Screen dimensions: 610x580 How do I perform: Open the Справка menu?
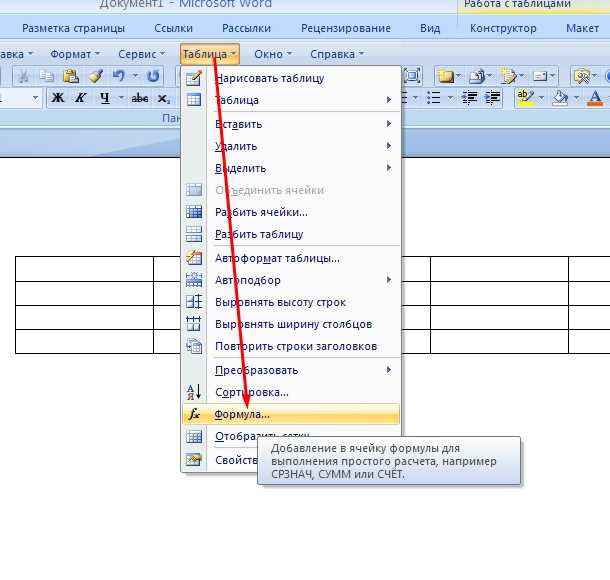tap(337, 54)
